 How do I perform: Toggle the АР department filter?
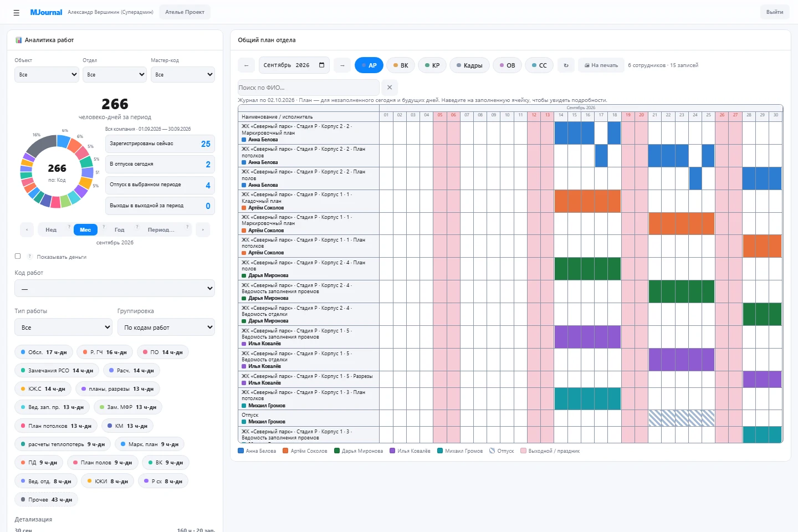[369, 65]
